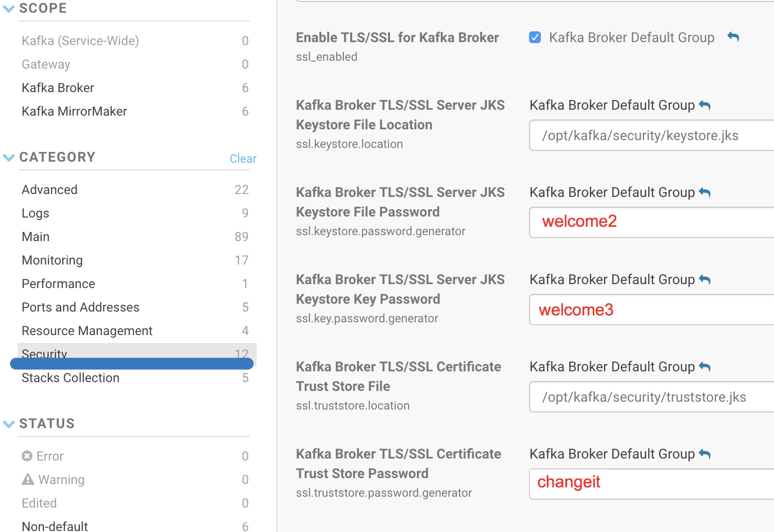Clear the category filter
Screen dimensions: 774x532
tap(242, 159)
